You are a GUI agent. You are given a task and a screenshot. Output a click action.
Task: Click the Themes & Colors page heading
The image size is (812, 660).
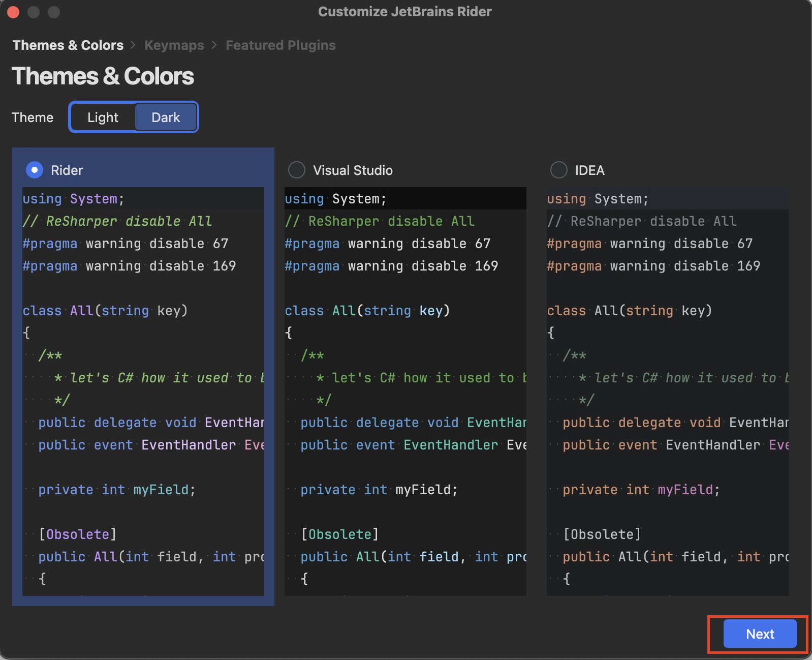click(103, 76)
